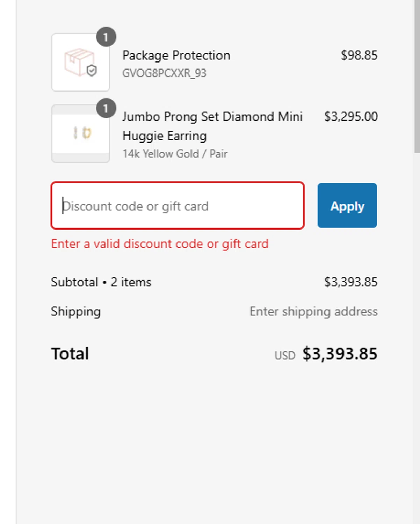The height and width of the screenshot is (524, 420).
Task: Click the GVOG8PCXXR_93 product code
Action: [x=164, y=73]
